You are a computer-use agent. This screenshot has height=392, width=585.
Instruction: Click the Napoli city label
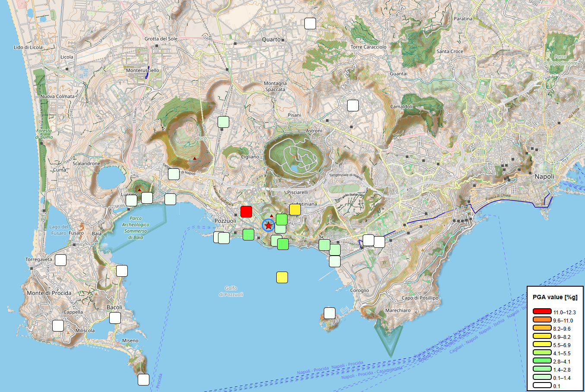point(544,177)
